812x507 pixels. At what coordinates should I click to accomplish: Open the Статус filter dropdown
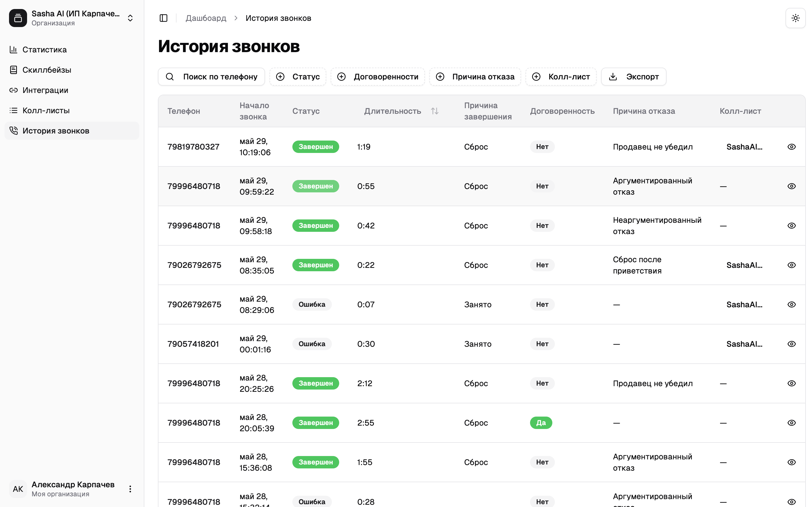pyautogui.click(x=298, y=77)
